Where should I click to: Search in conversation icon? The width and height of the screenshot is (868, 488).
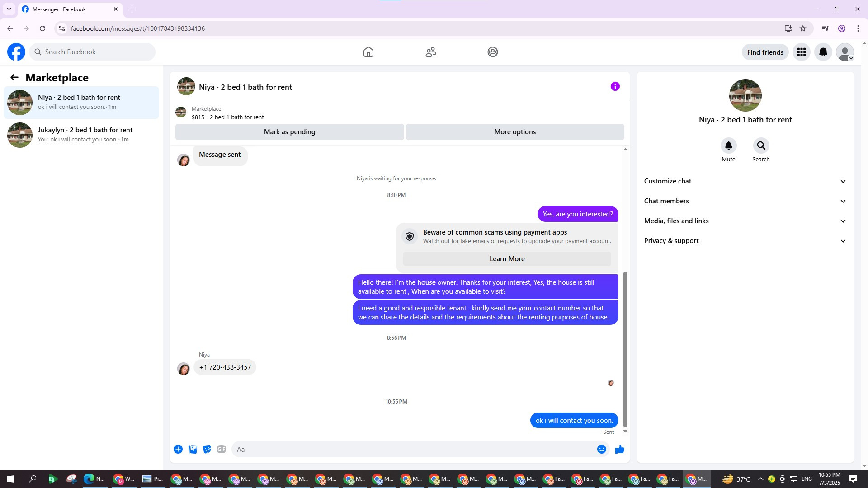761,145
